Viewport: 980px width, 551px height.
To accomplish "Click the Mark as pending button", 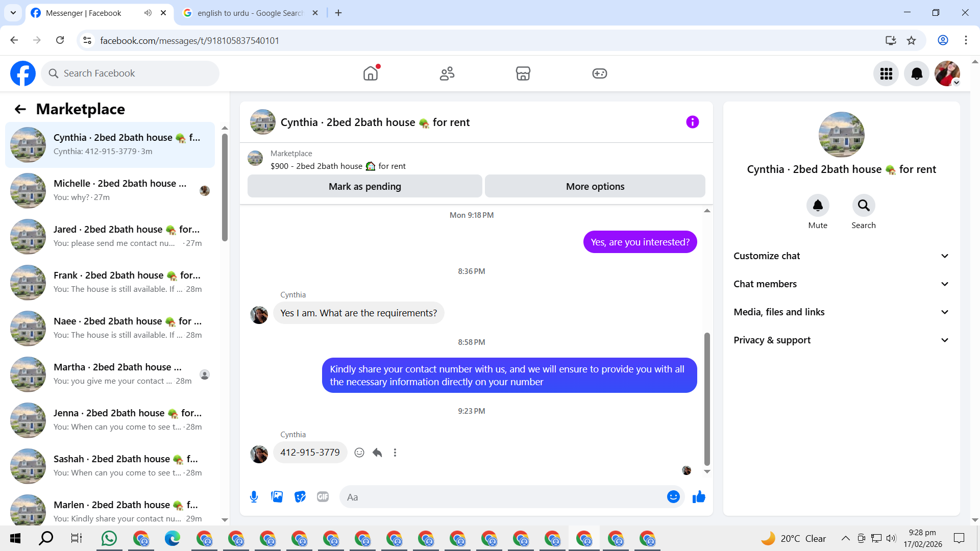I will (x=364, y=186).
